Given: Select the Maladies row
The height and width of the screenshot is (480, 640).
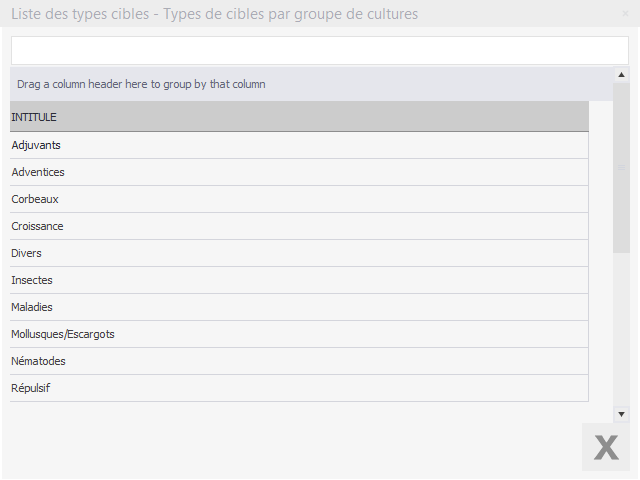Looking at the screenshot, I should point(299,307).
